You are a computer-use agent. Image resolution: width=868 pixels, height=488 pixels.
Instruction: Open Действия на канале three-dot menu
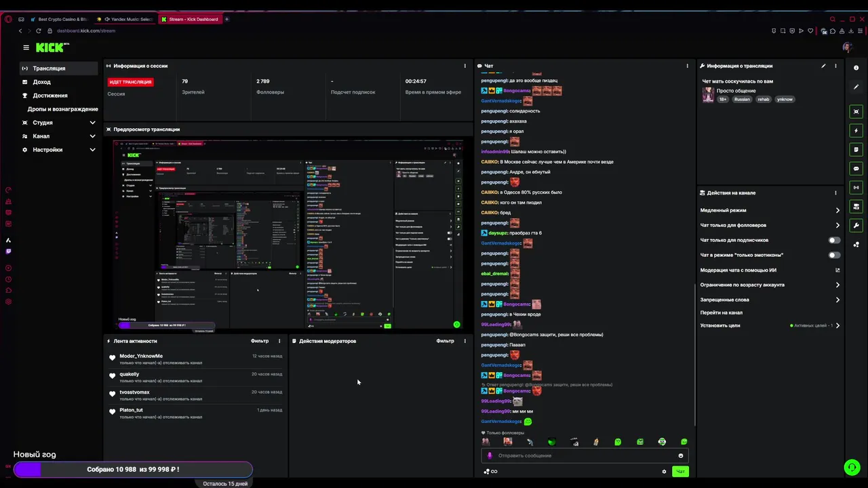pos(835,192)
